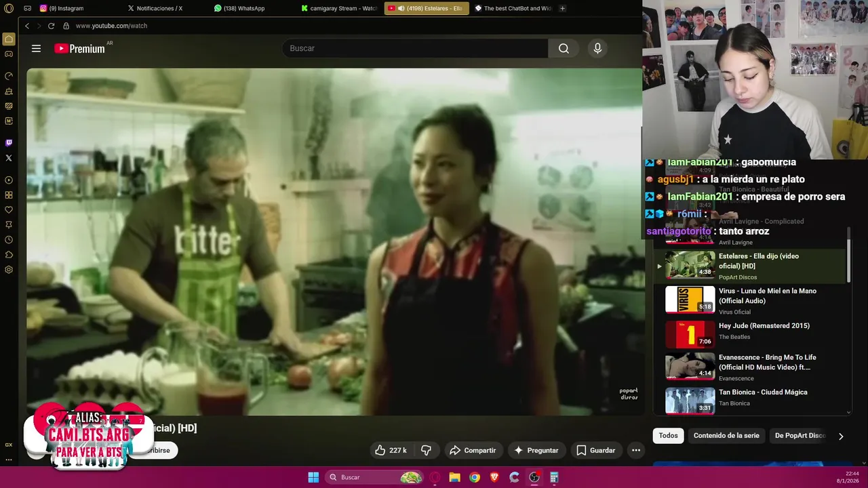Open the history clock icon in sidebar
Image resolution: width=868 pixels, height=488 pixels.
(x=9, y=240)
